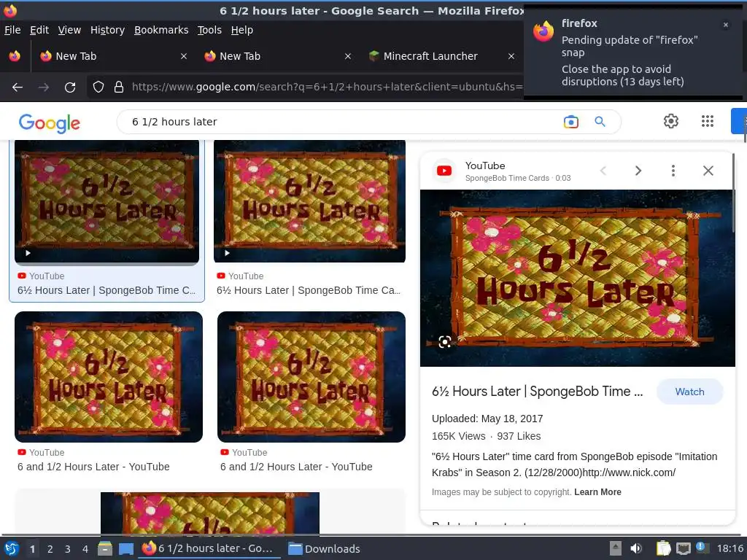Open the taskbar application menu
This screenshot has width=747, height=560.
click(12, 548)
